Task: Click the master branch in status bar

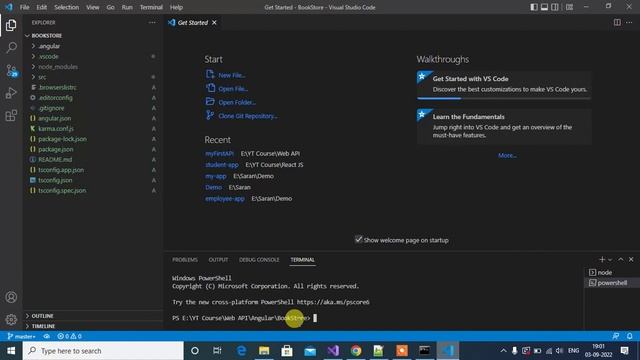Action: coord(21,336)
